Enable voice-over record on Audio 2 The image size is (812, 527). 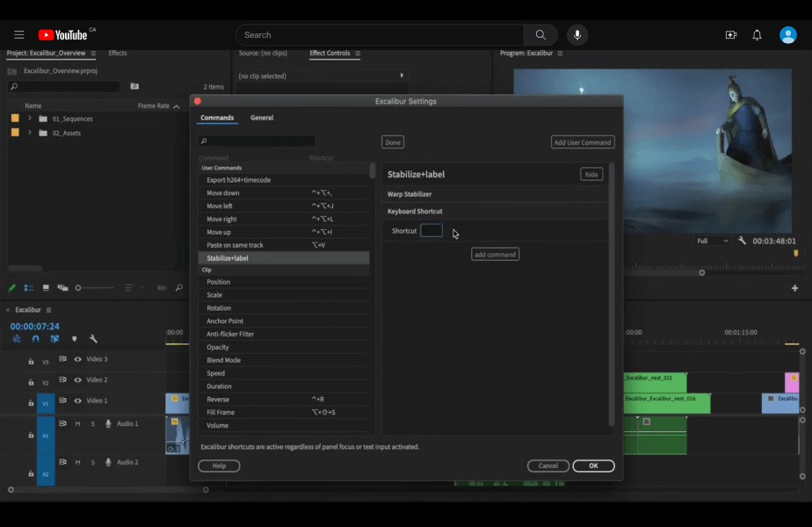click(108, 462)
